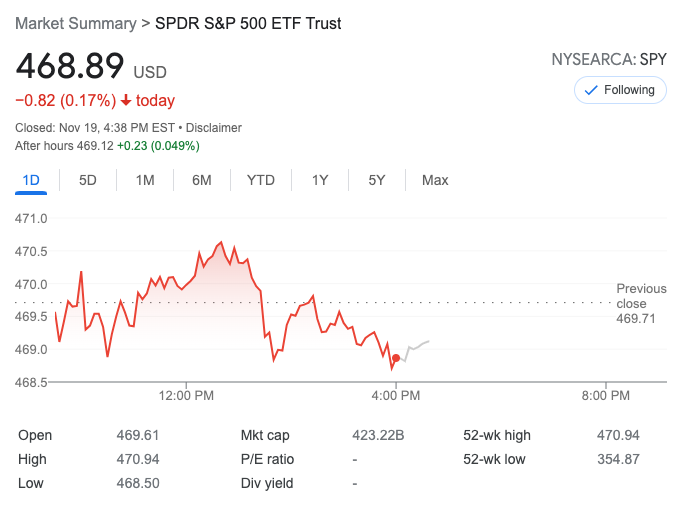Image resolution: width=698 pixels, height=505 pixels.
Task: Open the 5Y chart range
Action: click(377, 180)
